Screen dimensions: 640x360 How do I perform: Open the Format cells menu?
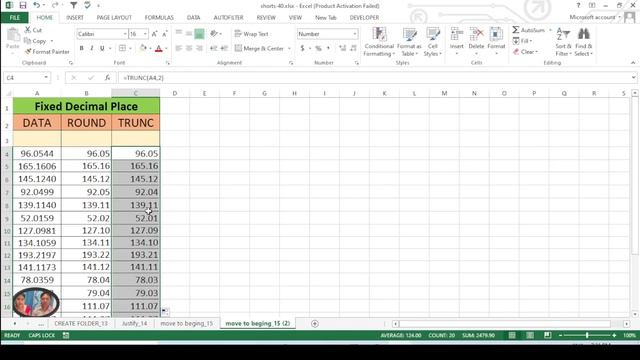(x=496, y=41)
